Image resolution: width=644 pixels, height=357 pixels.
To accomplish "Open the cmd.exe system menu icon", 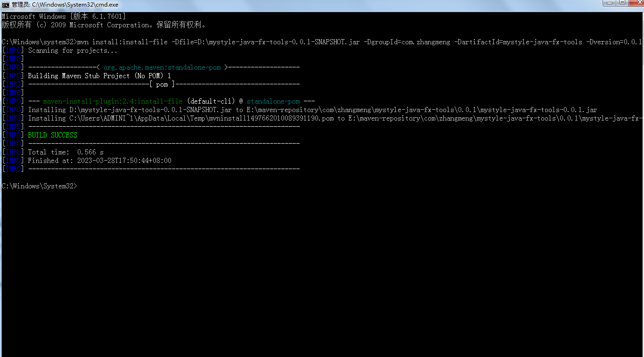I will [5, 4].
